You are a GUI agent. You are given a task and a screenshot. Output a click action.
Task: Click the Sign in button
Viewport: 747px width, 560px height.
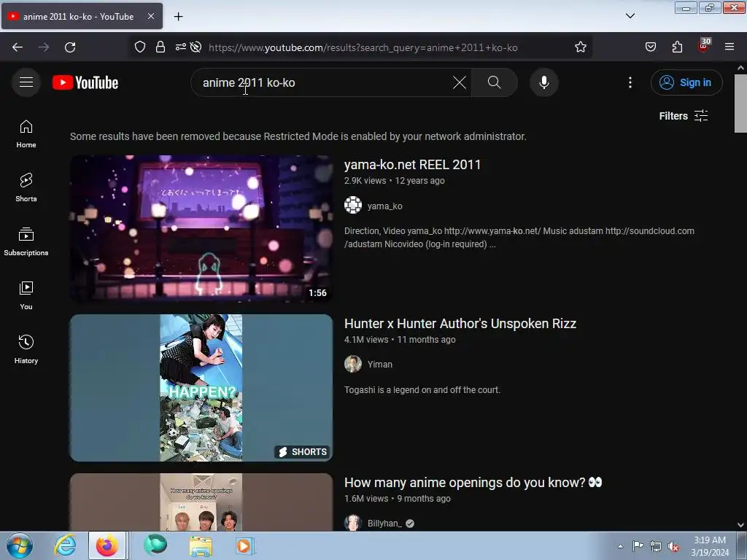(686, 82)
